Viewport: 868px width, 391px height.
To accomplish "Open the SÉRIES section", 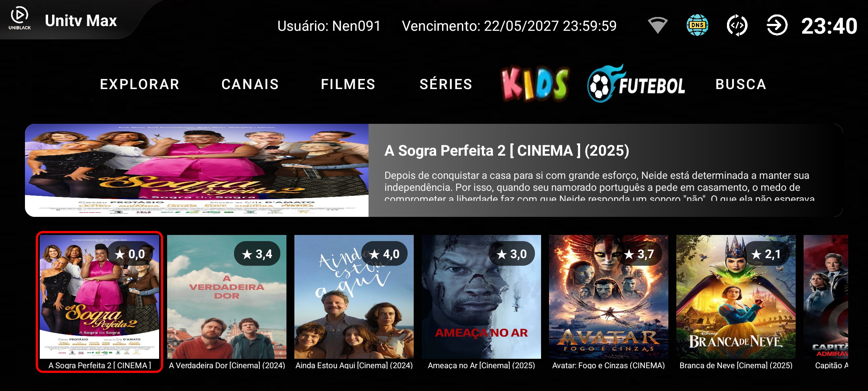I will (x=446, y=84).
